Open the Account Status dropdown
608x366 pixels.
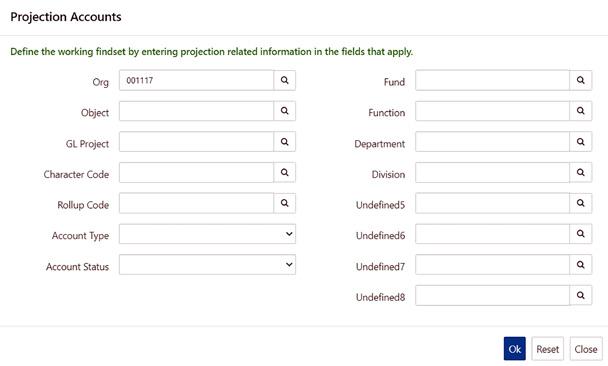207,264
